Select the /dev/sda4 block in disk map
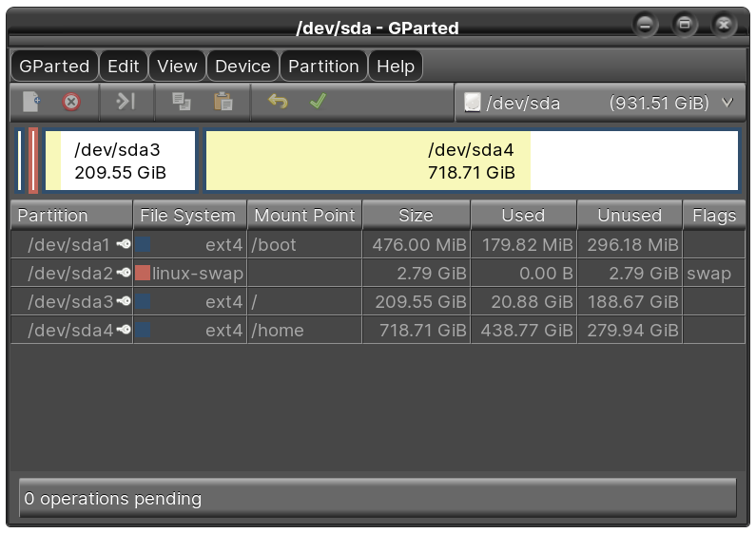756x533 pixels. (x=472, y=161)
